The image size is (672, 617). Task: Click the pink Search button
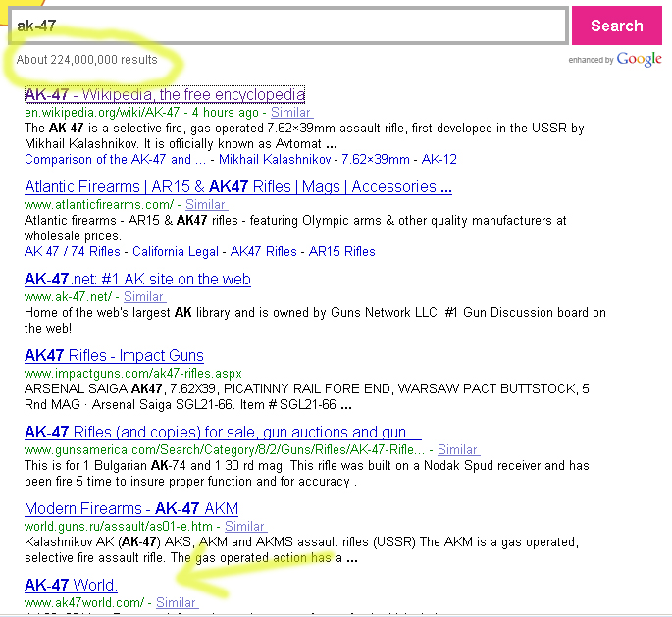coord(617,26)
